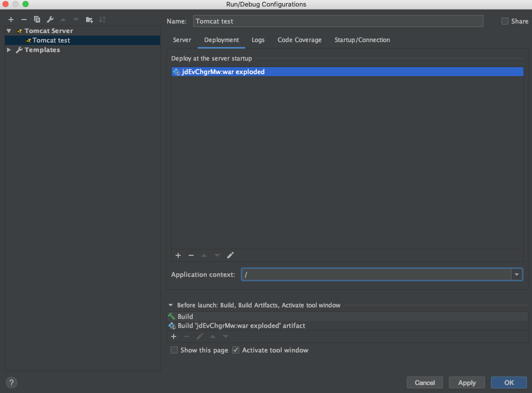Viewport: 532px width, 393px height.
Task: Click the Tomcat Server icon in tree
Action: pyautogui.click(x=20, y=31)
